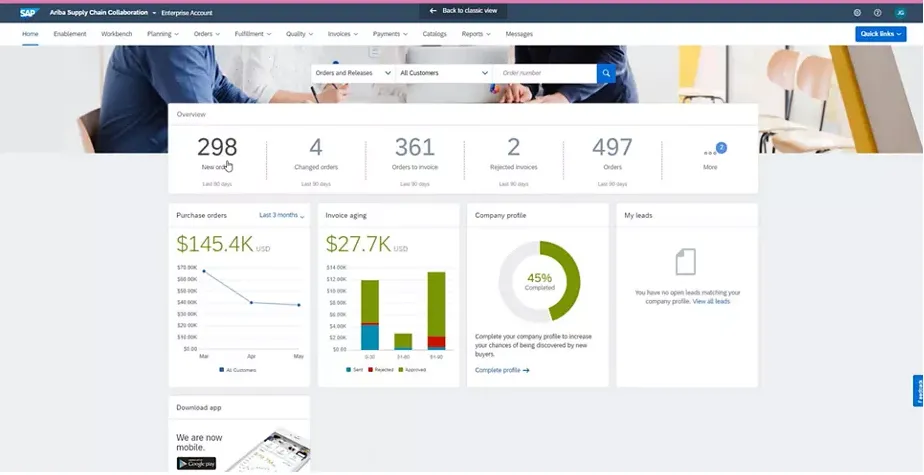Click the empty leads document icon

(685, 262)
